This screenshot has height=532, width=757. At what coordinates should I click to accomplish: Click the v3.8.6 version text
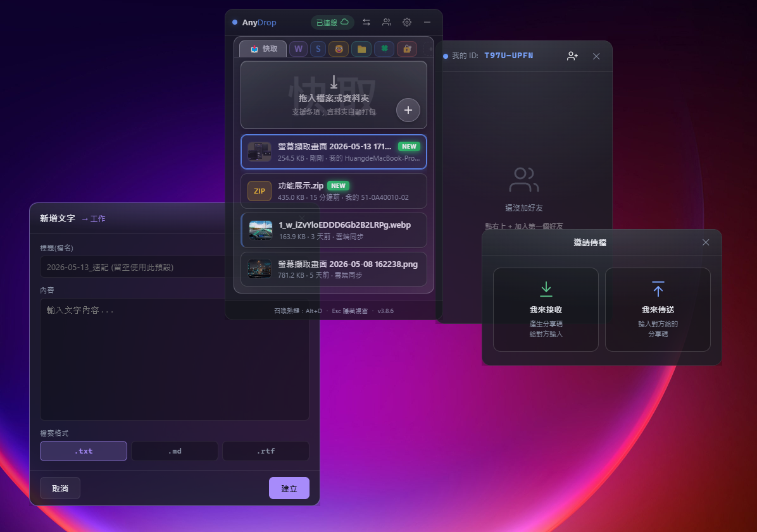coord(385,311)
